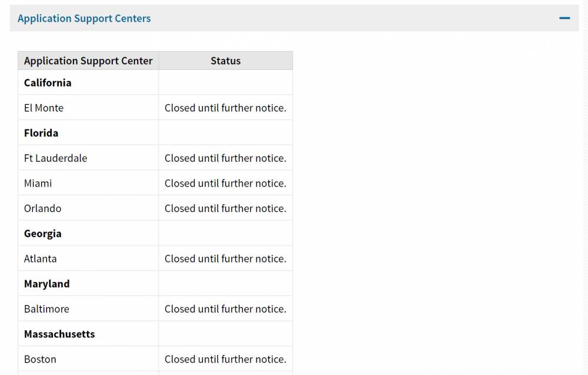Image resolution: width=588 pixels, height=375 pixels.
Task: Select the Ft Lauderdale center cell
Action: [88, 158]
